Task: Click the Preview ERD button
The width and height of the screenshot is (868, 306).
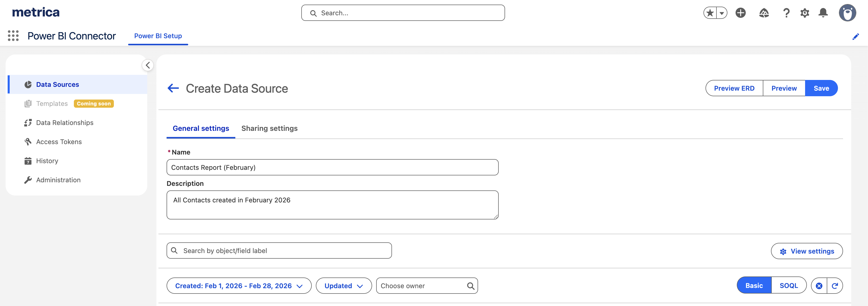Action: (x=734, y=88)
